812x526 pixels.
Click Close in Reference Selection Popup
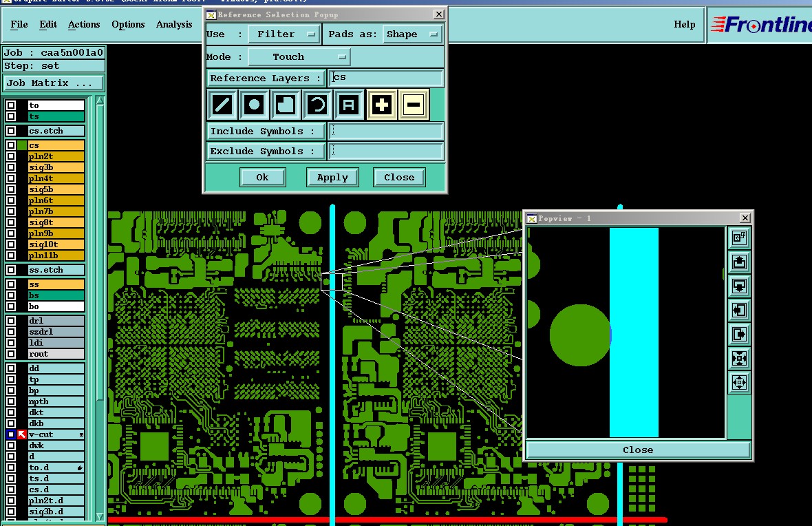[x=399, y=177]
